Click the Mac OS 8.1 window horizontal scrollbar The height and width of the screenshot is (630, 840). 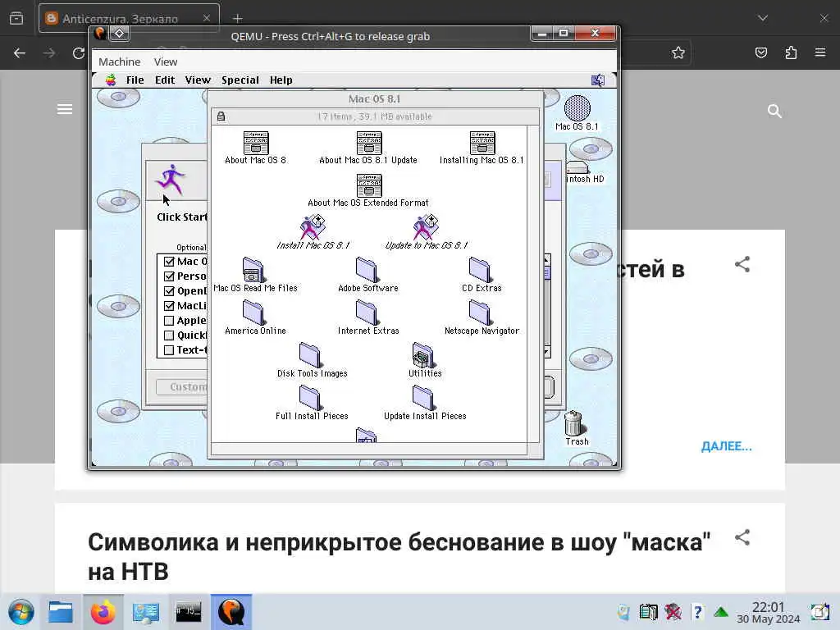[x=369, y=449]
